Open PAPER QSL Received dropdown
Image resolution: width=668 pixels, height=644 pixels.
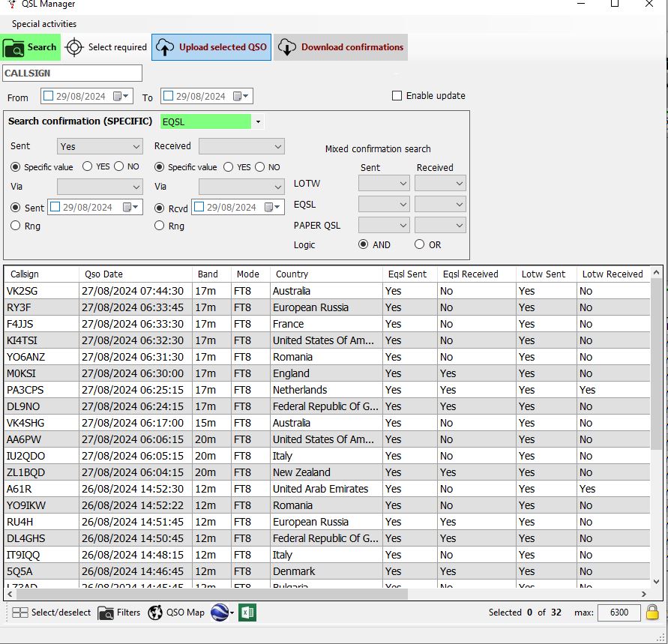tap(441, 226)
